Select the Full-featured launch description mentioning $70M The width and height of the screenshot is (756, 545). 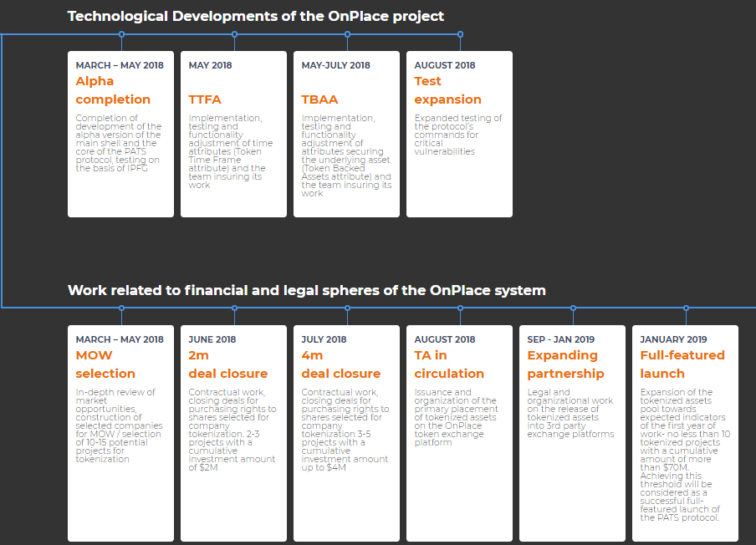(x=685, y=455)
